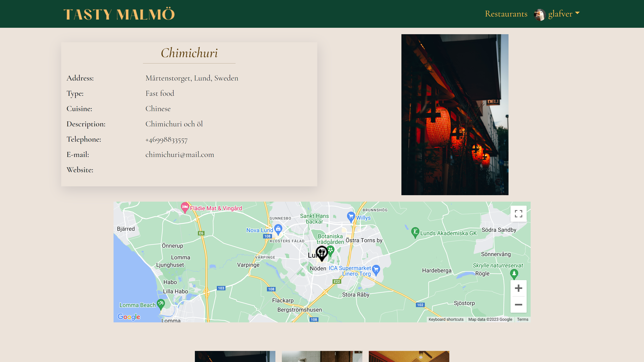Go to the Tasty Malmö home logo
The width and height of the screenshot is (644, 362).
pos(119,14)
